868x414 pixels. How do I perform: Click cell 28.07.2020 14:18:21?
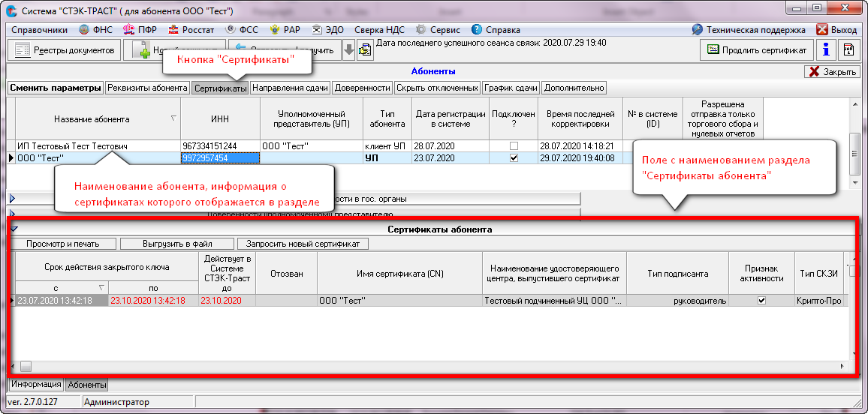click(580, 146)
